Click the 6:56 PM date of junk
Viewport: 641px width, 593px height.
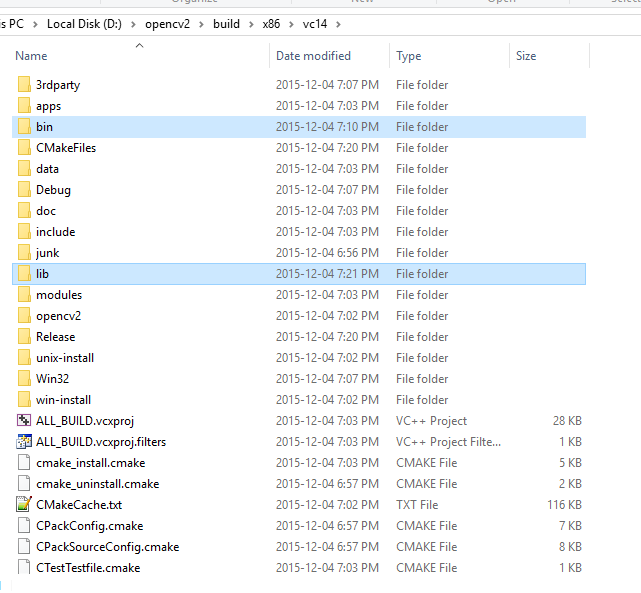point(327,253)
